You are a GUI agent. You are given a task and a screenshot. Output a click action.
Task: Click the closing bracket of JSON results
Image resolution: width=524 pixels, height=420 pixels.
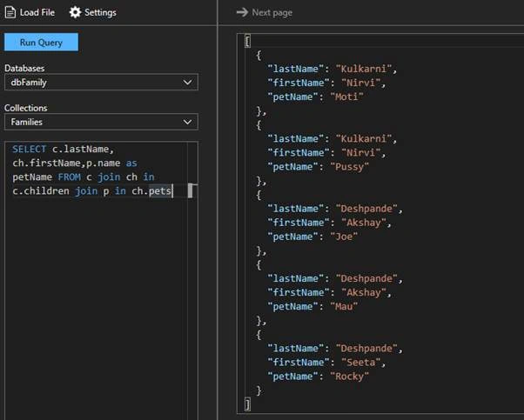(x=247, y=404)
